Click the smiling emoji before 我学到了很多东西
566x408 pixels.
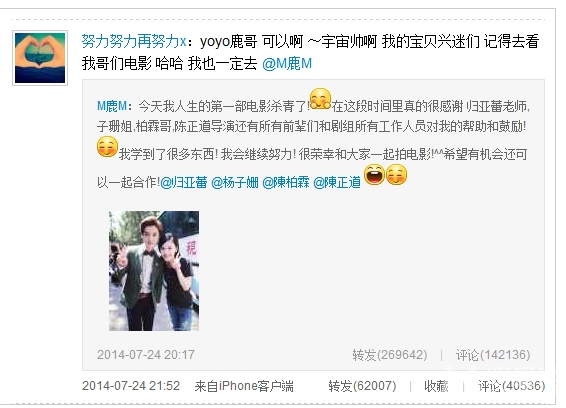point(107,147)
